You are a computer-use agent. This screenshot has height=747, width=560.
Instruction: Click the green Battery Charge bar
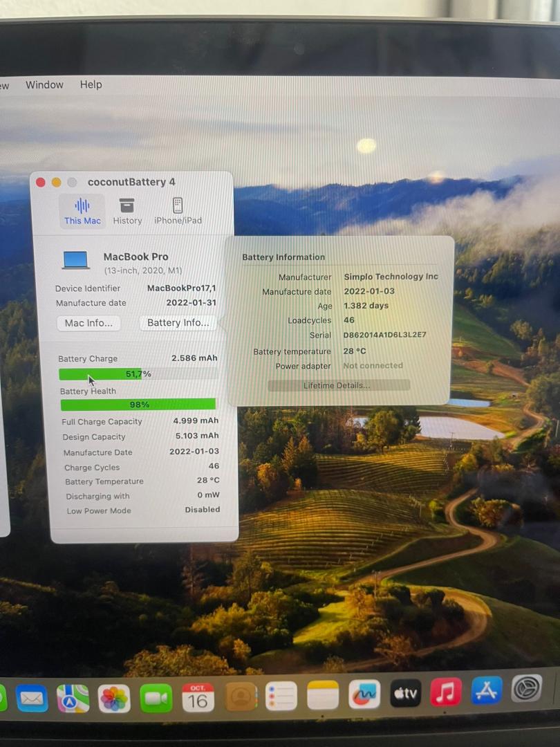[x=101, y=374]
